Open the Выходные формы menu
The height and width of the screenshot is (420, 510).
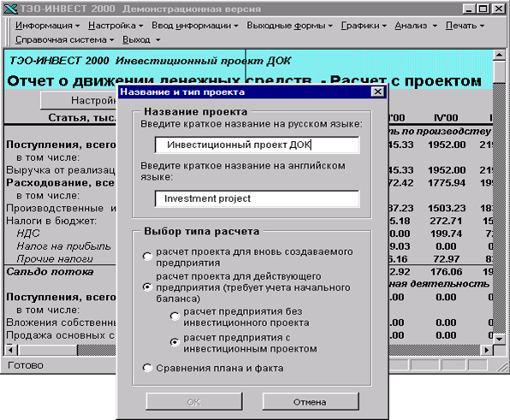coord(289,26)
